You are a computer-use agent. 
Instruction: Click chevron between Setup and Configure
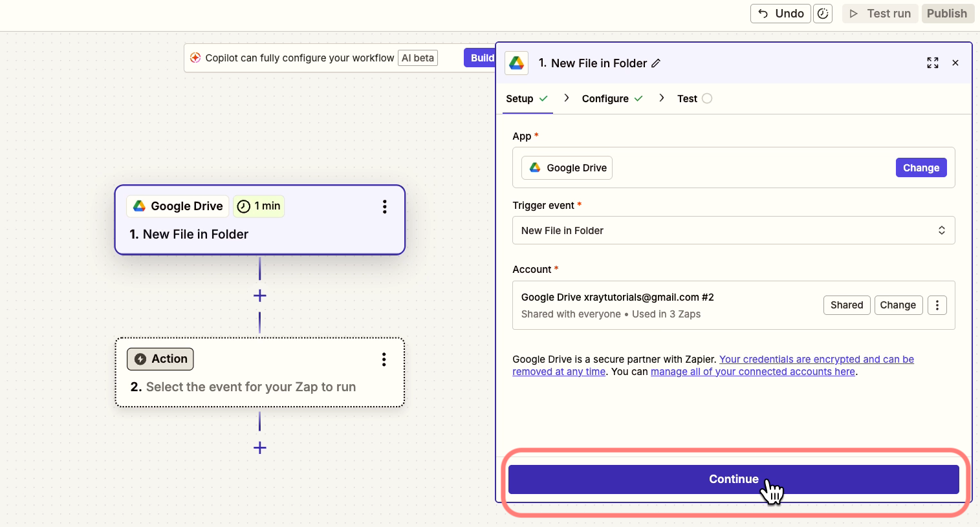coord(567,98)
